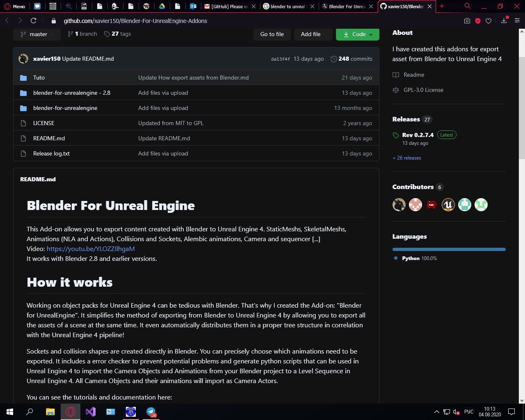Open the da13f4f commit hash

[x=281, y=59]
